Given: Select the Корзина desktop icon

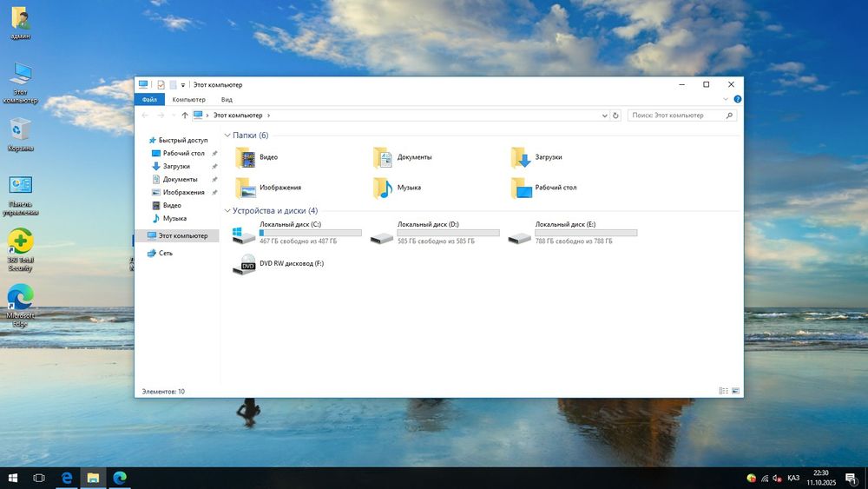Looking at the screenshot, I should [21, 134].
